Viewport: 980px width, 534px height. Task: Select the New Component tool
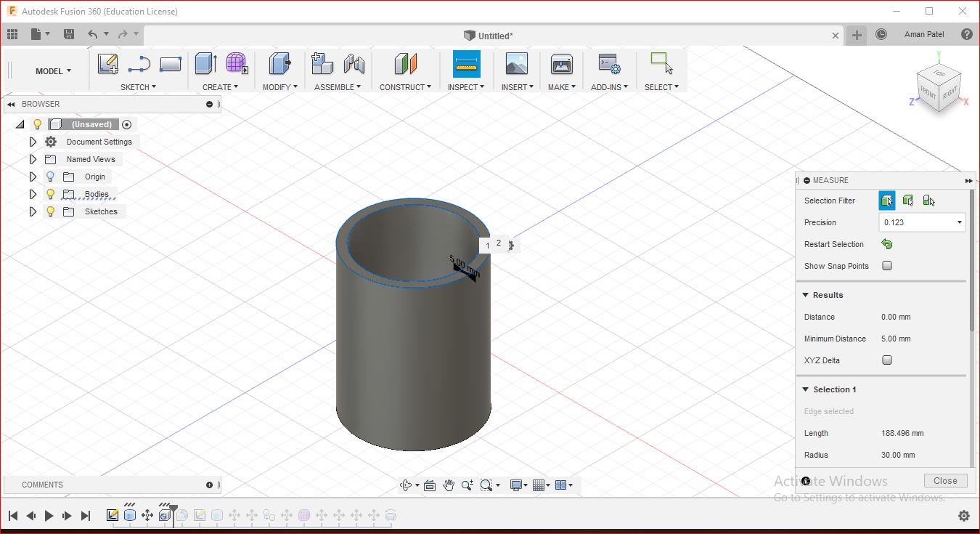pyautogui.click(x=322, y=64)
